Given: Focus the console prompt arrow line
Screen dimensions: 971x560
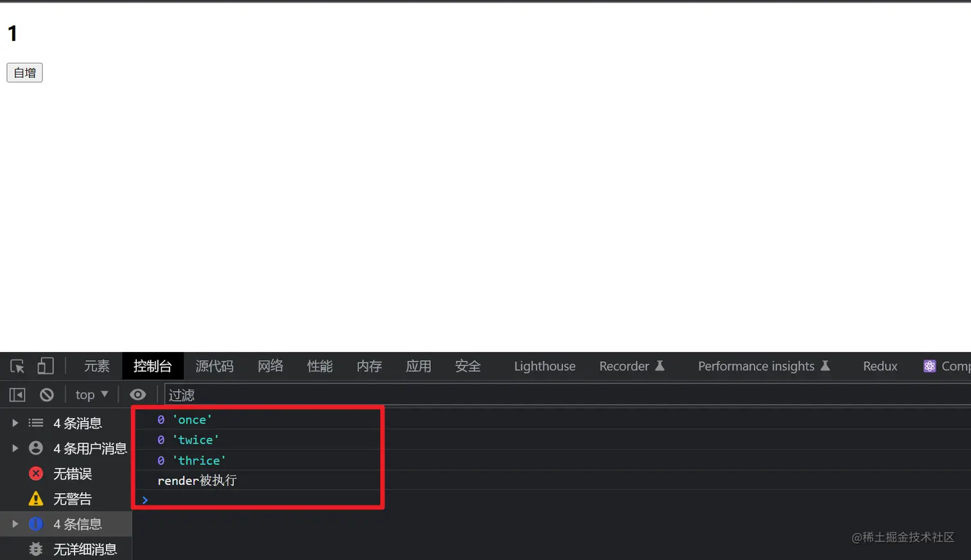Looking at the screenshot, I should (x=552, y=500).
